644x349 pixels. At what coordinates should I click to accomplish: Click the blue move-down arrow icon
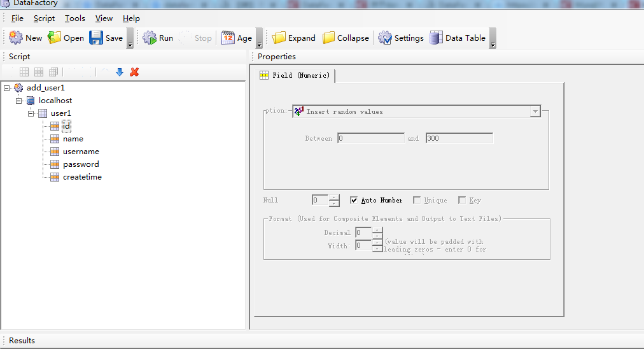pyautogui.click(x=120, y=73)
